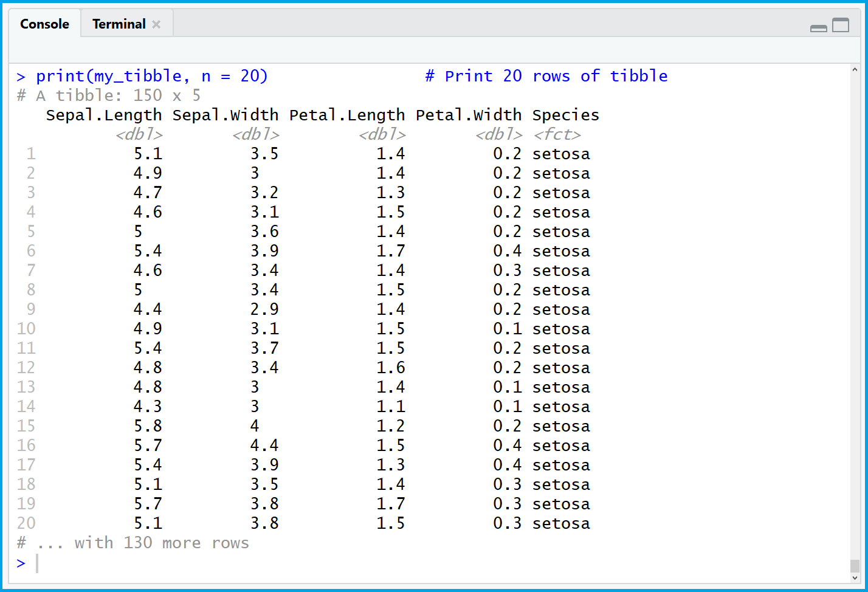The height and width of the screenshot is (592, 868).
Task: Click the Sepal.Width column header
Action: tap(226, 115)
